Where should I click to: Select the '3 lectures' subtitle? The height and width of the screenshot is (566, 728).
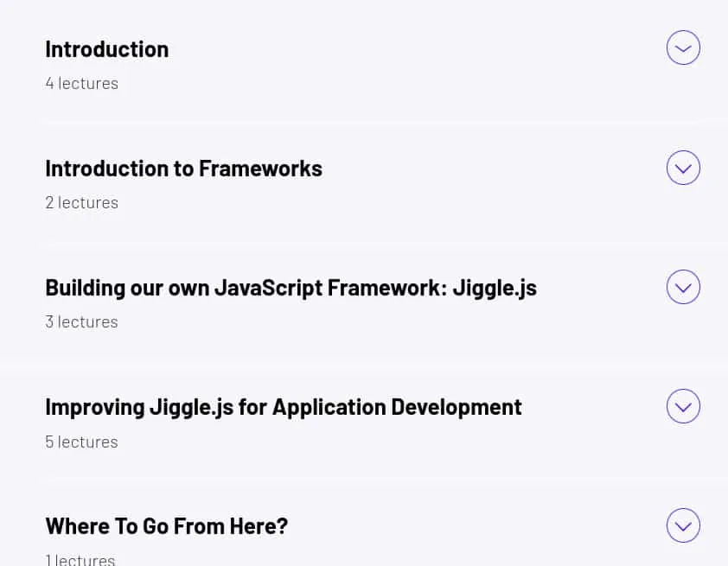[82, 322]
